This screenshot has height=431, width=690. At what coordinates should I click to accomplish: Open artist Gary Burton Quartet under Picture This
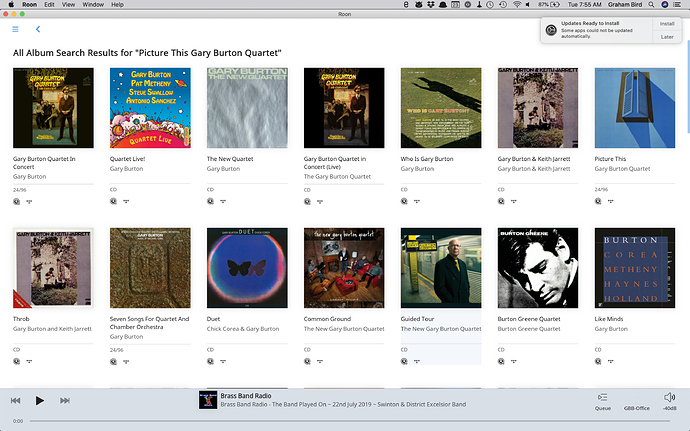(622, 169)
